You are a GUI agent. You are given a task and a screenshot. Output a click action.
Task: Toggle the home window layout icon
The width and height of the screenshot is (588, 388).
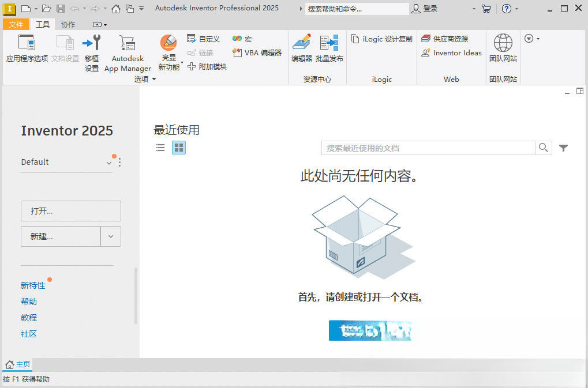click(x=580, y=91)
